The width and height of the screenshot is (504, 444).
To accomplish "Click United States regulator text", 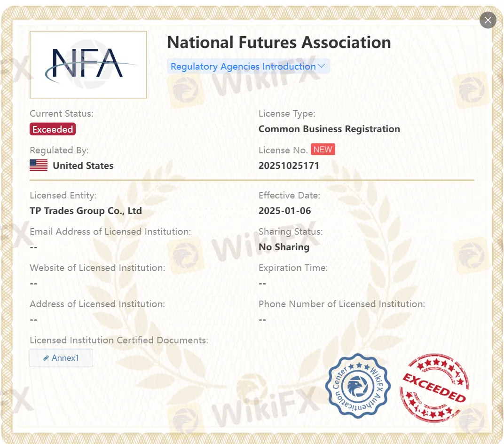I will (83, 166).
